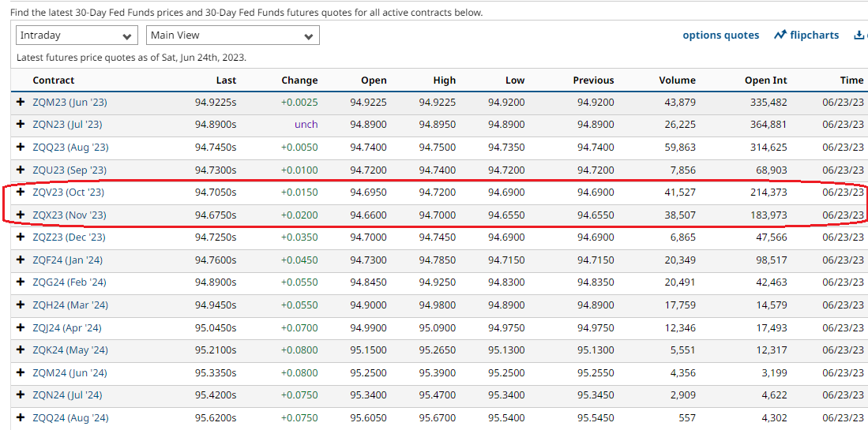Click plus icon beside ZQH24 (Mar '24)
Screen dimensions: 868x430
(x=21, y=305)
